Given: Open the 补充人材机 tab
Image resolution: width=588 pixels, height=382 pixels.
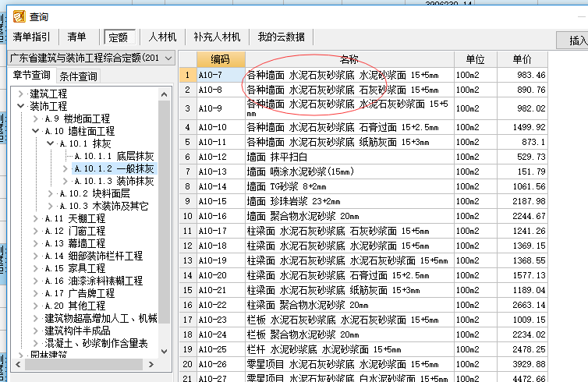Looking at the screenshot, I should pos(217,37).
